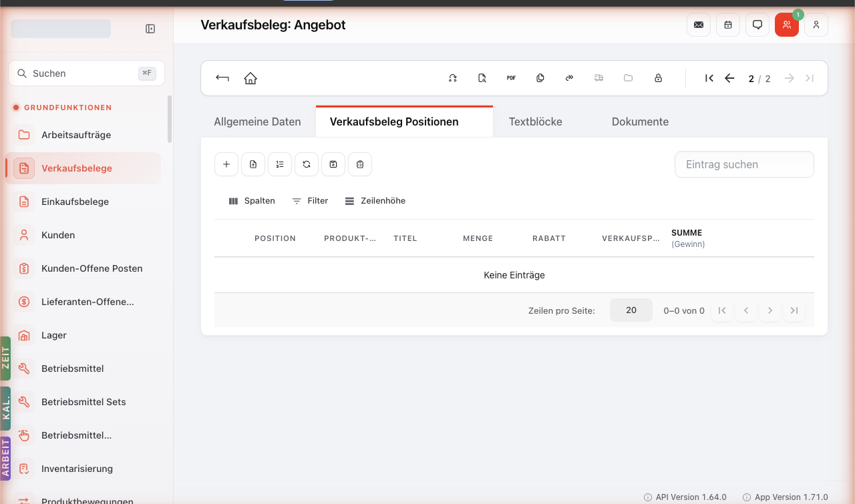Click the table pager first-page button
This screenshot has height=504, width=855.
coord(722,310)
